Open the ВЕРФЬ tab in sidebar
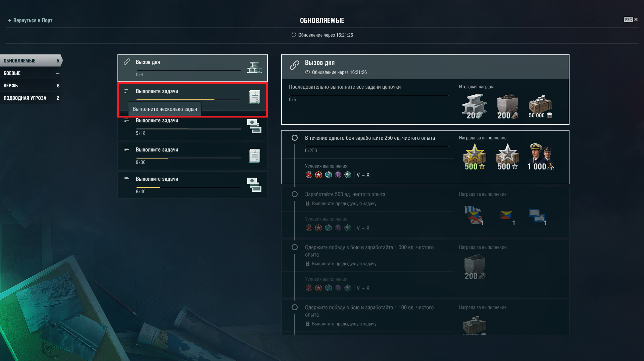This screenshot has height=361, width=644. point(31,86)
